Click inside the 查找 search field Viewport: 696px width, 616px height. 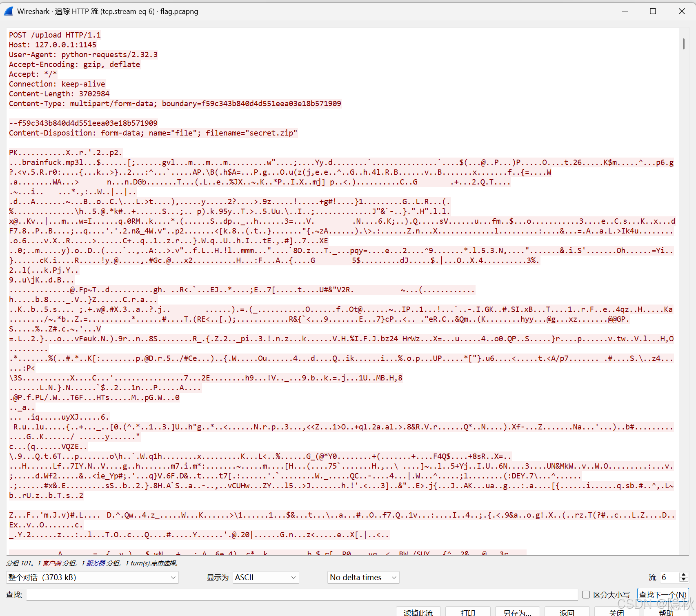pyautogui.click(x=302, y=595)
